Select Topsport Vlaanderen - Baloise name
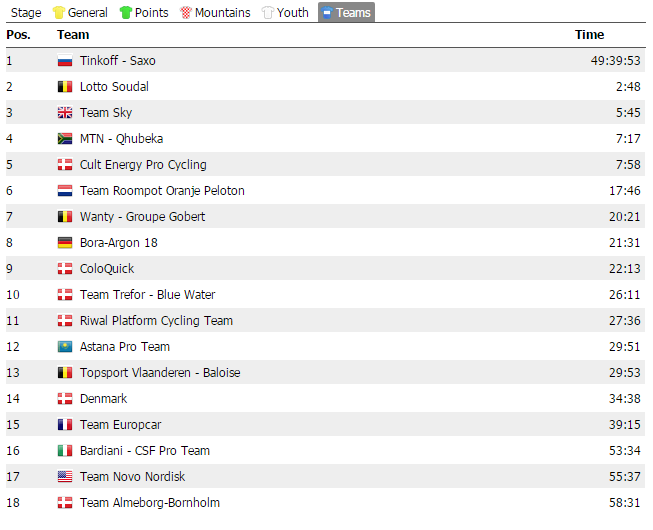Screen dimensions: 653x530 pos(160,373)
